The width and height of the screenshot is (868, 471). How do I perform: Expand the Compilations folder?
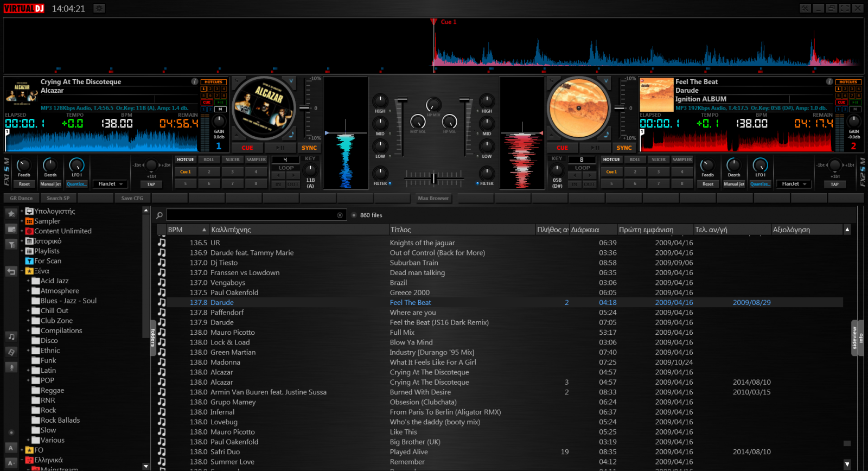(x=28, y=330)
